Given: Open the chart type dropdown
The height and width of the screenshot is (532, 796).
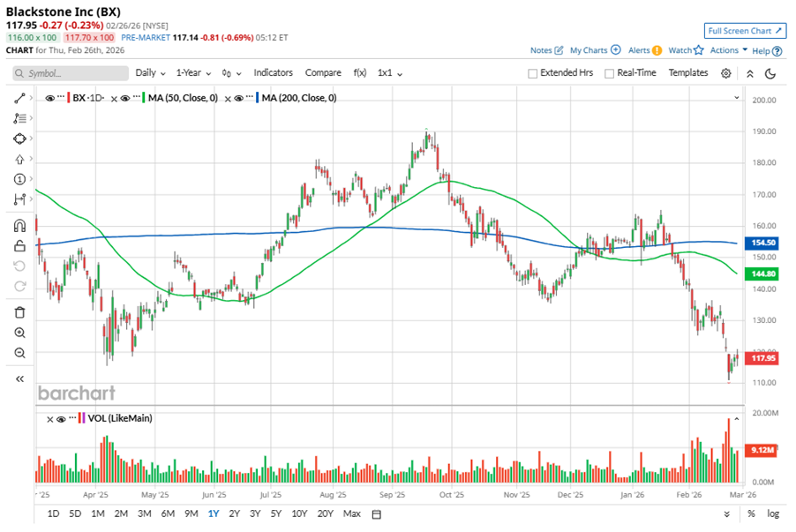Looking at the screenshot, I should [231, 73].
